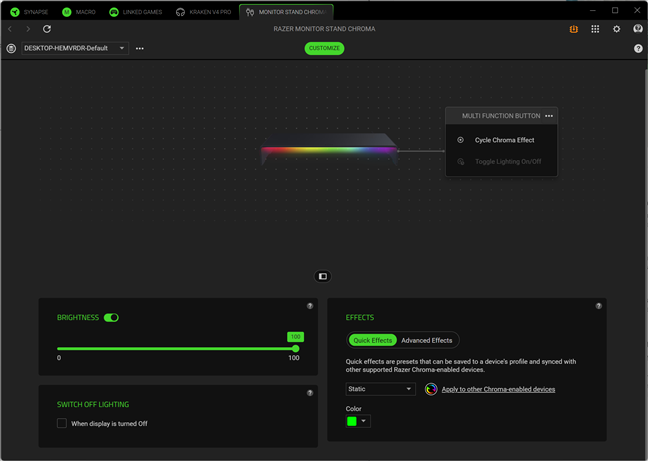Open the user account avatar
This screenshot has height=461, width=648.
pyautogui.click(x=638, y=29)
